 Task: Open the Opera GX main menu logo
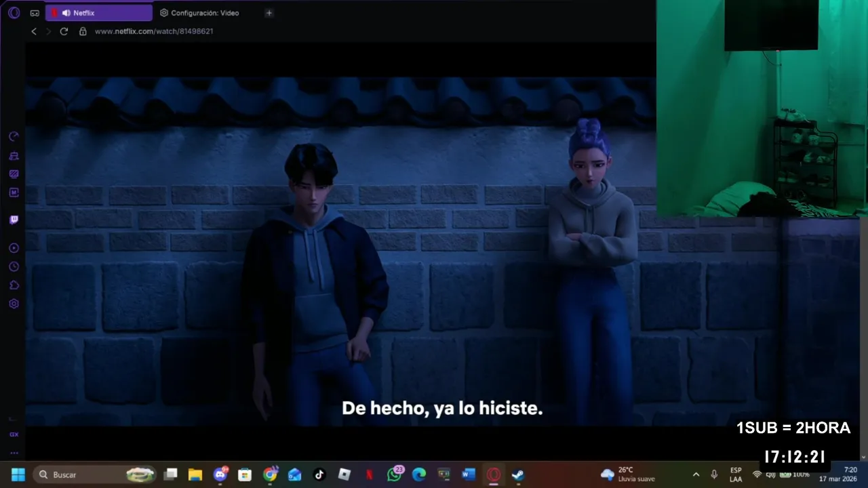[x=14, y=12]
